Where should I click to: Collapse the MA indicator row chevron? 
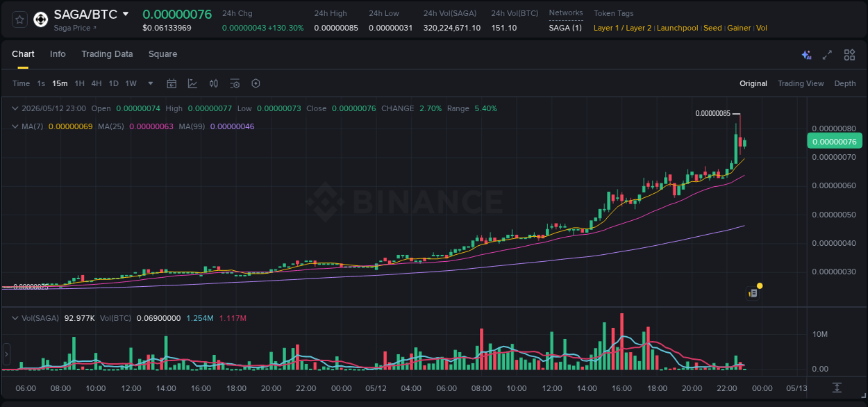(15, 126)
